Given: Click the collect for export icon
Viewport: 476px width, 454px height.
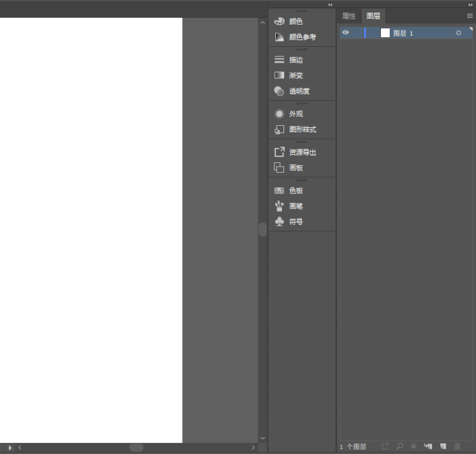Looking at the screenshot, I should [x=385, y=446].
